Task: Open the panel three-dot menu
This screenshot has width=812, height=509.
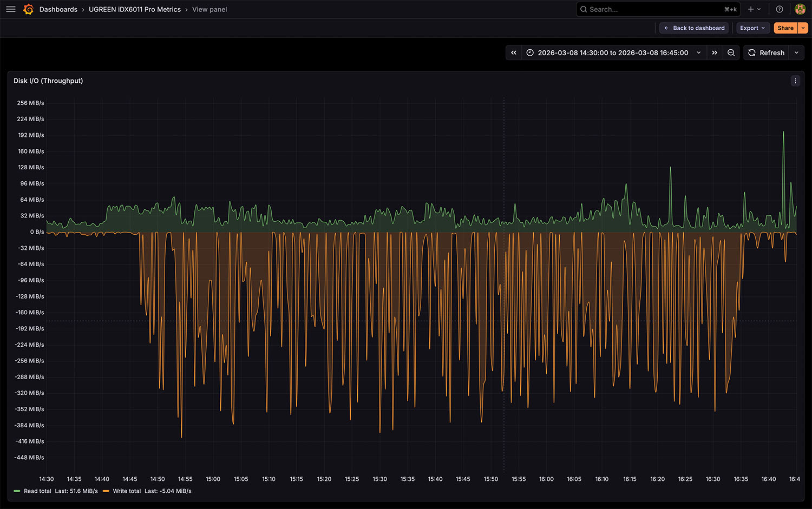Action: [x=795, y=81]
